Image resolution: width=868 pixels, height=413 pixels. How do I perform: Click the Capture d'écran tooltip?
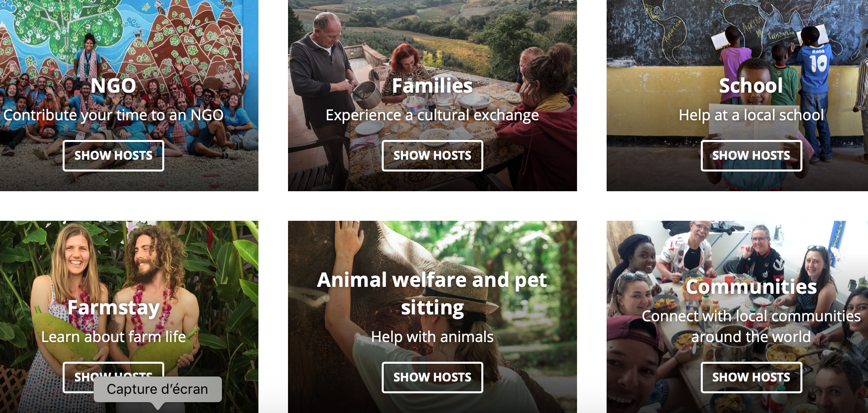158,389
